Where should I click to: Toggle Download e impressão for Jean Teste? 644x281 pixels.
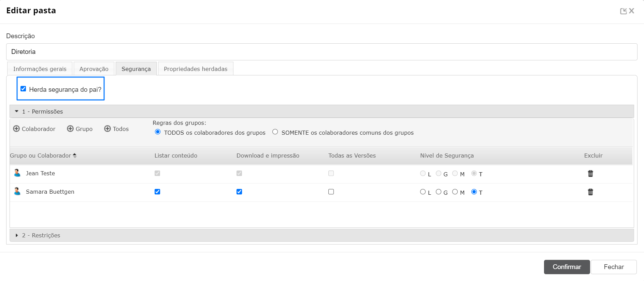(239, 173)
